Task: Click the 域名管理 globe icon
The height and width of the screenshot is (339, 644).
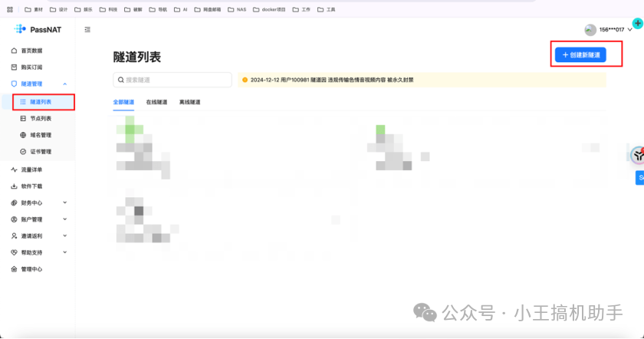Action: tap(23, 135)
